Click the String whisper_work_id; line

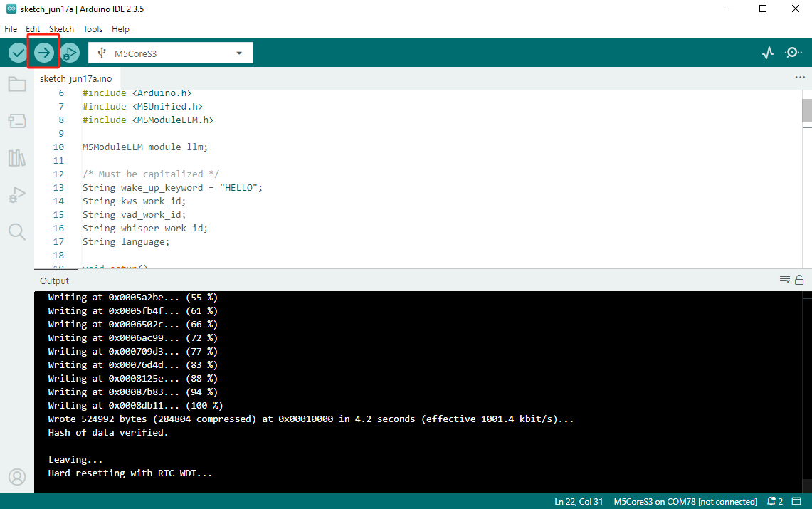pyautogui.click(x=145, y=228)
